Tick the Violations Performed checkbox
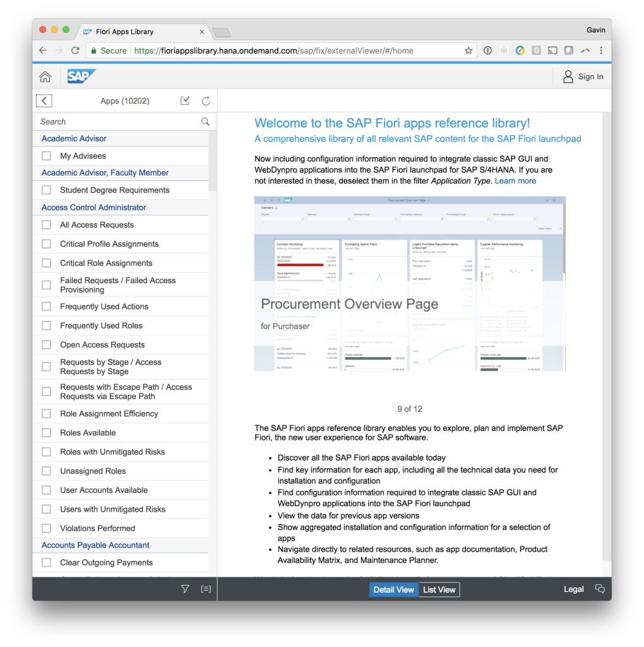This screenshot has height=647, width=644. pyautogui.click(x=46, y=528)
